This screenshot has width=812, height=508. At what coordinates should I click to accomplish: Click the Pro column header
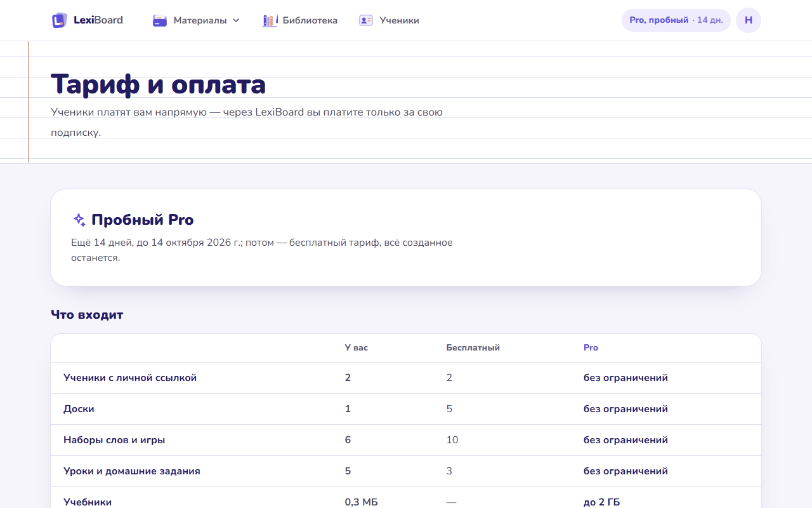[x=591, y=348]
